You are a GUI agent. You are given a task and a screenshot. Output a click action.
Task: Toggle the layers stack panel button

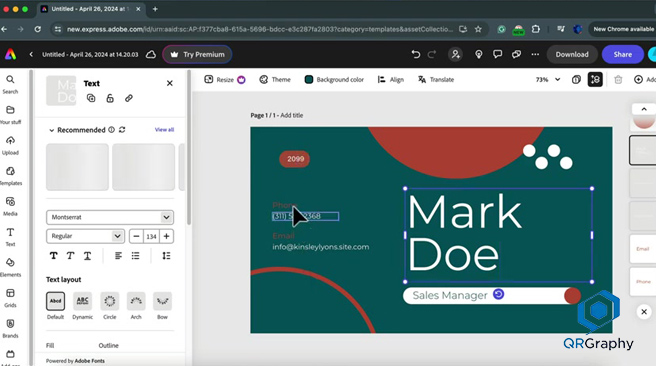point(595,79)
